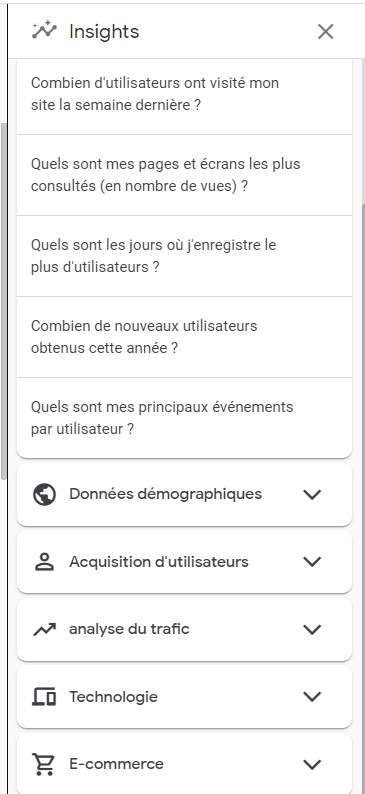Expand Technologie section chevron
365x794 pixels.
[x=312, y=697]
